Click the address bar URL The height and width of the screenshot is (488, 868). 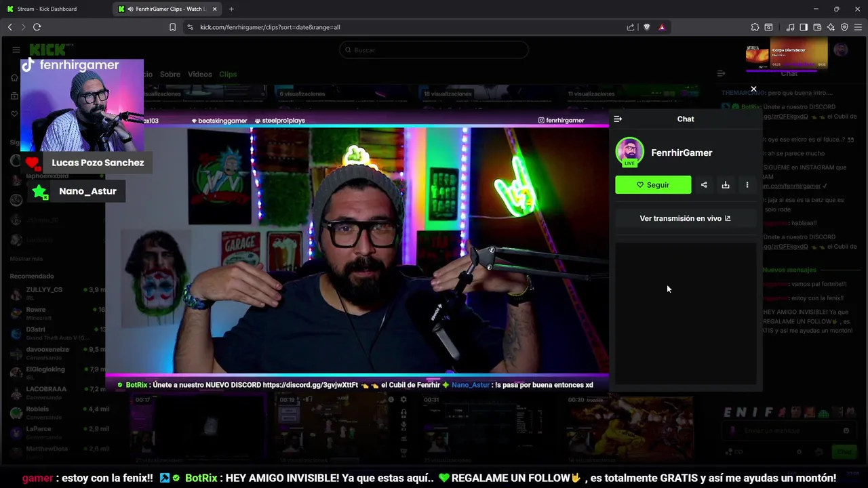(270, 27)
